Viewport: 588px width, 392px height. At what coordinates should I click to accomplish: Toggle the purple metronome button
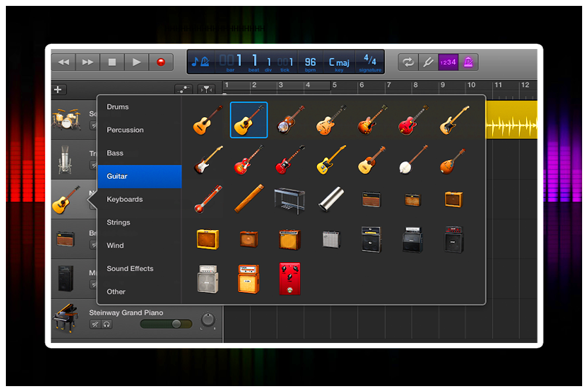click(468, 62)
